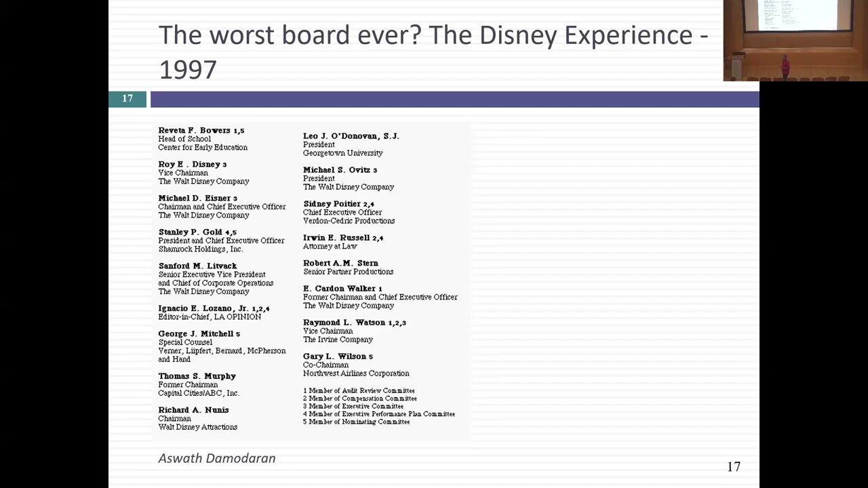
Task: Click the Aswath Damodaran footer text
Action: point(217,459)
